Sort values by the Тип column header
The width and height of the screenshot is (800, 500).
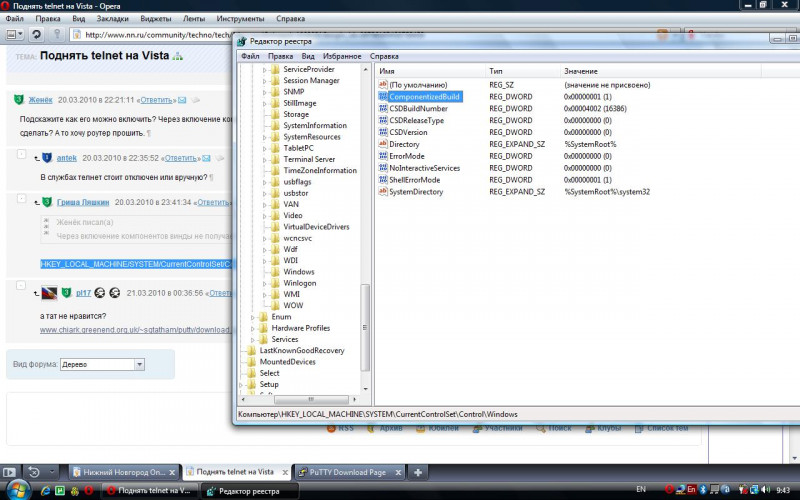click(x=522, y=71)
